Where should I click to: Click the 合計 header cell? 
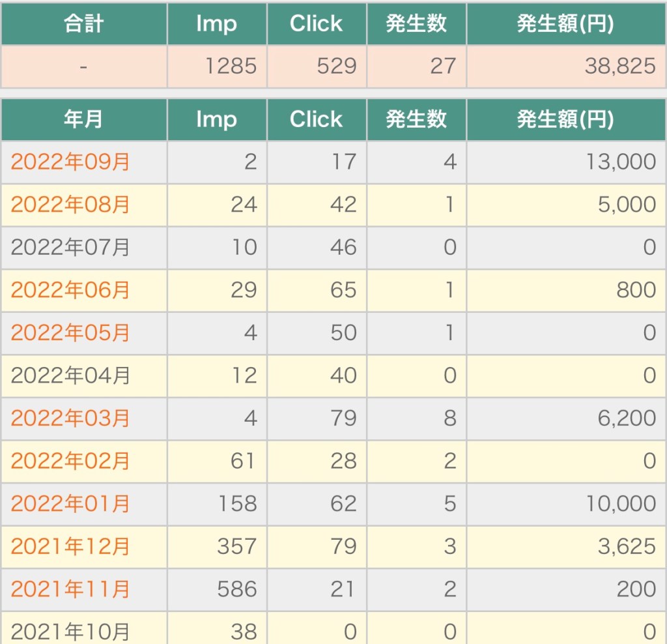point(83,24)
